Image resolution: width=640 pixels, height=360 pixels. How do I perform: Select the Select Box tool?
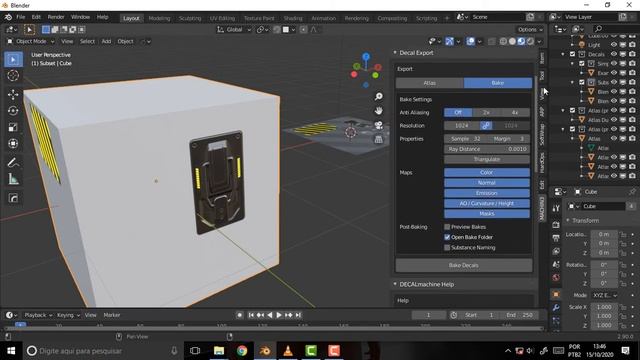point(13,60)
